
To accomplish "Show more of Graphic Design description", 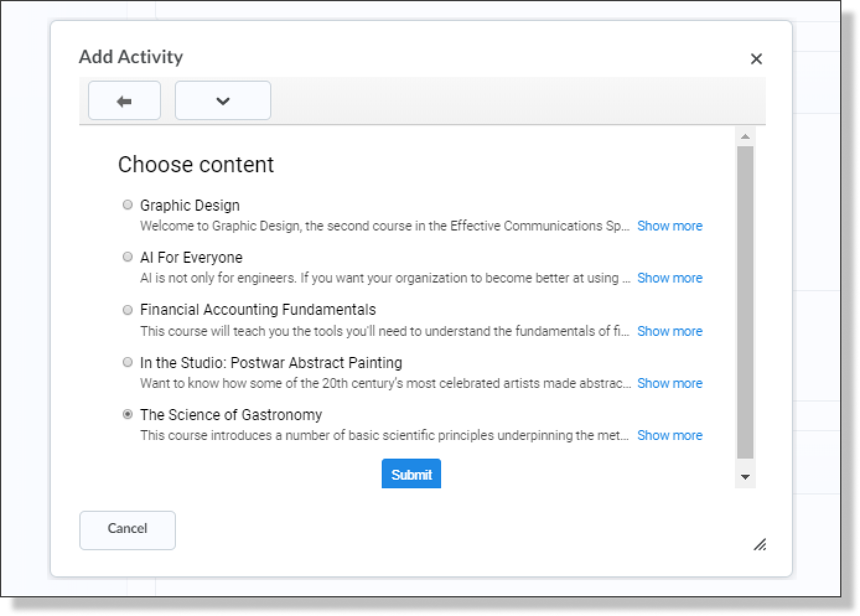I will (x=670, y=226).
